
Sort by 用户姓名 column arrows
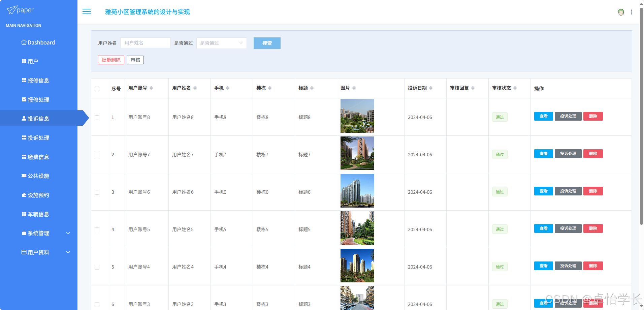coord(195,88)
